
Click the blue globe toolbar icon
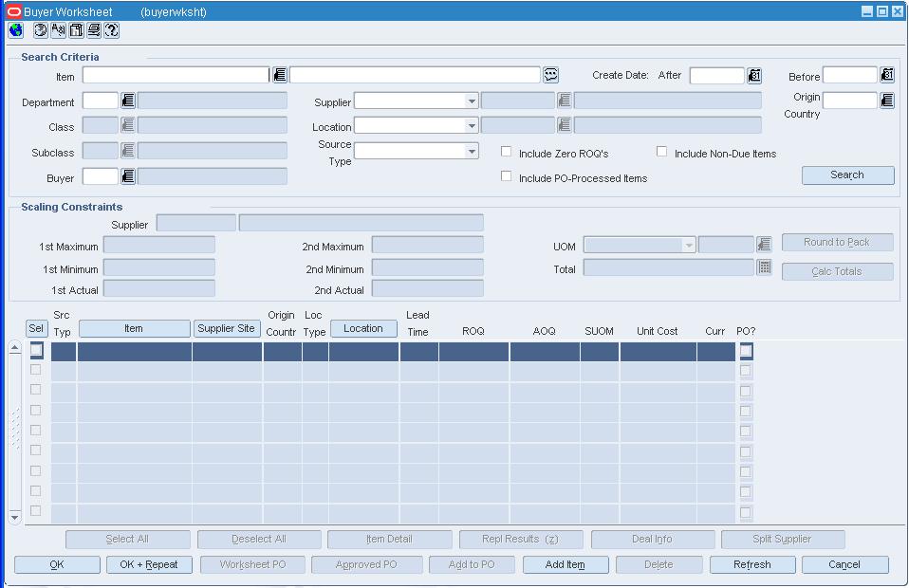(15, 30)
